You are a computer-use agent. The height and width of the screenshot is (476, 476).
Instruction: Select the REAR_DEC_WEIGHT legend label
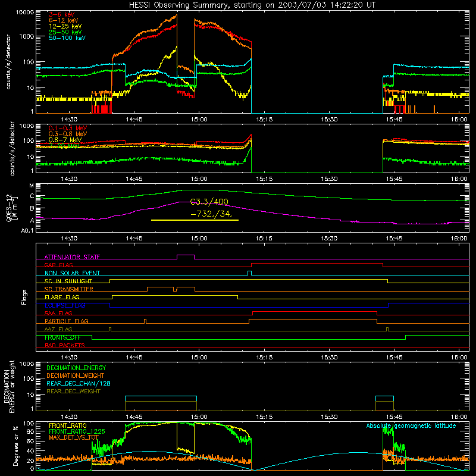(73, 392)
